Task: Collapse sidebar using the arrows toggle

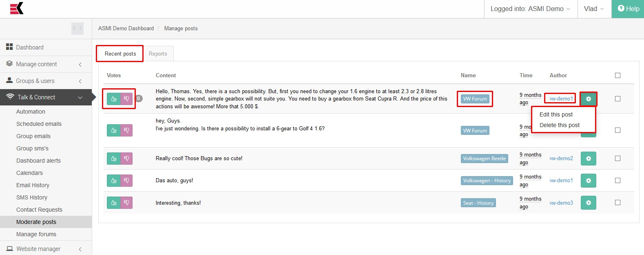Action: click(x=77, y=29)
